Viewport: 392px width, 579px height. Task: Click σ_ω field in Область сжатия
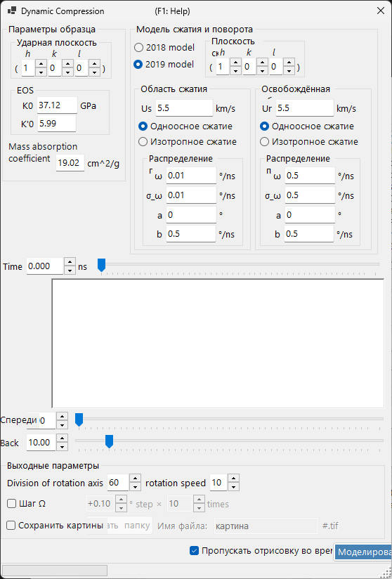pyautogui.click(x=191, y=195)
